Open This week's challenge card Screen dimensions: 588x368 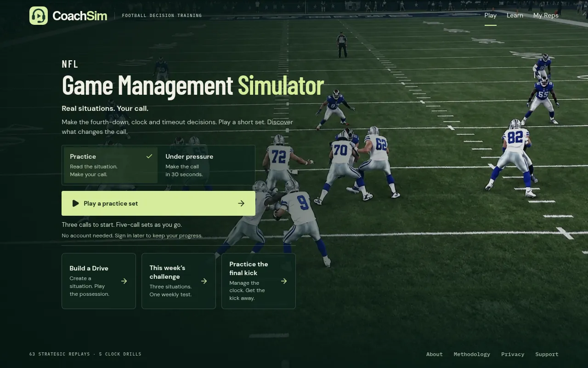[179, 281]
